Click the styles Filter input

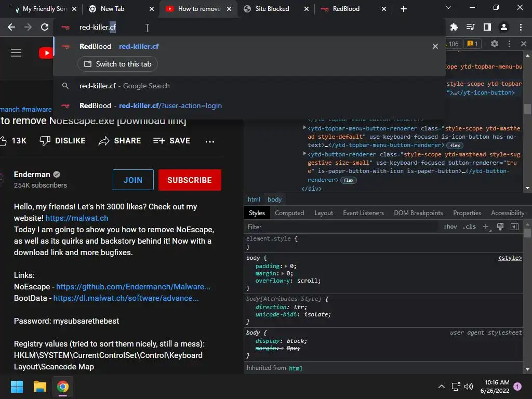[341, 227]
